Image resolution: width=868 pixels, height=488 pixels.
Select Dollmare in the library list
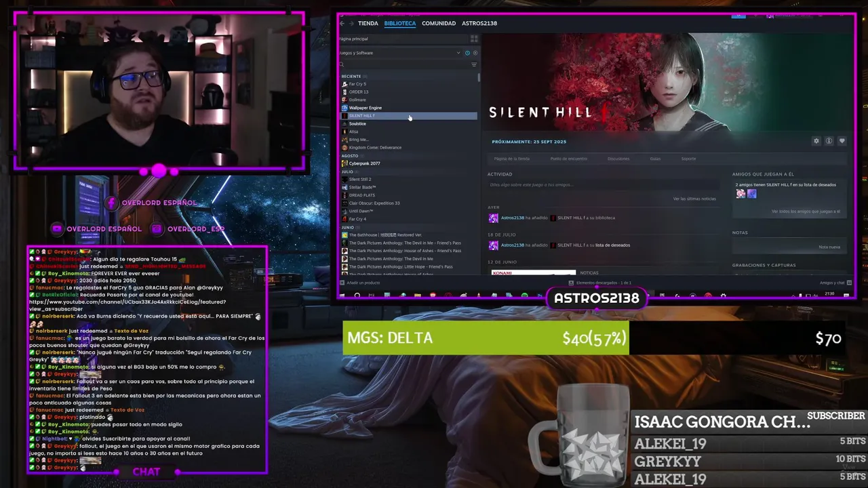tap(409, 100)
